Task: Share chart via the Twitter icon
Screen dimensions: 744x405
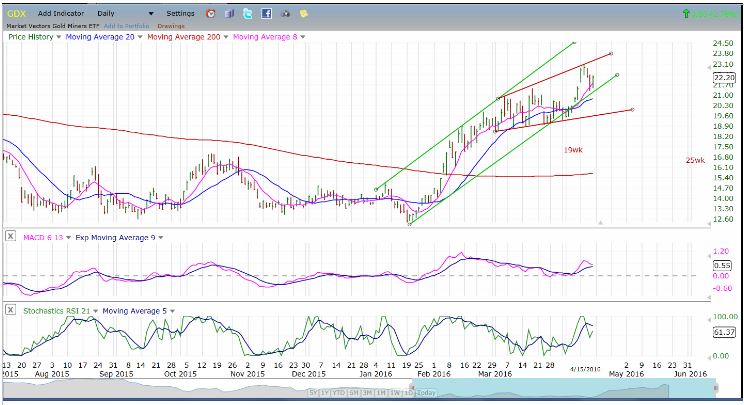Action: (x=248, y=14)
